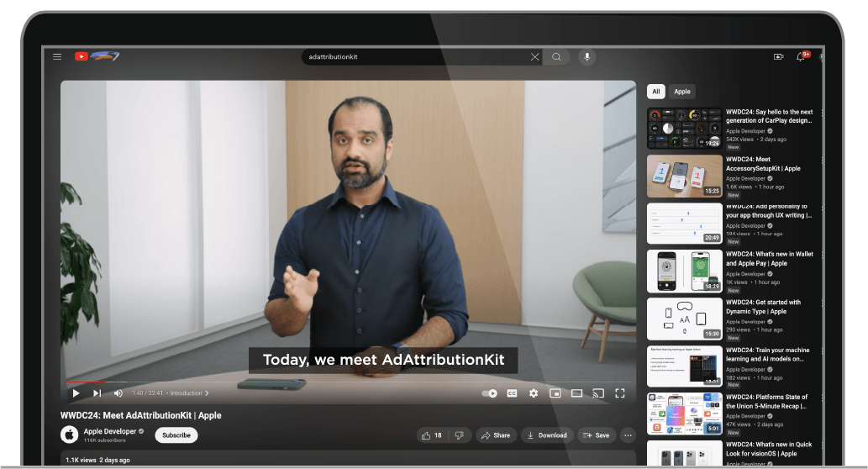Viewport: 868px width, 469px height.
Task: Cast the video to a TV
Action: (x=598, y=393)
